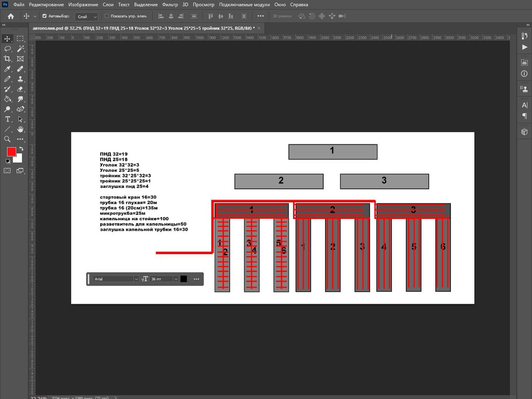Select the Line tool

pos(8,129)
